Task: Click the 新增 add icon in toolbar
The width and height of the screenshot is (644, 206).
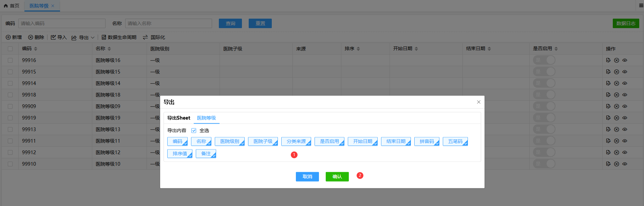Action: click(x=8, y=37)
